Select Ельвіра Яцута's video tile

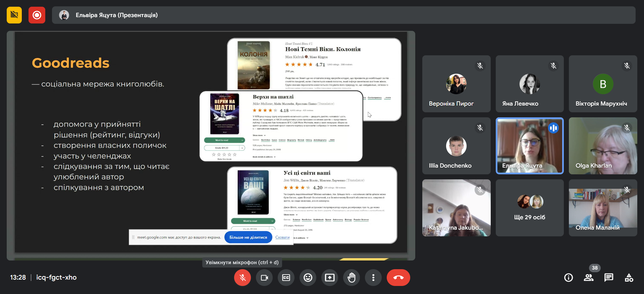[530, 146]
